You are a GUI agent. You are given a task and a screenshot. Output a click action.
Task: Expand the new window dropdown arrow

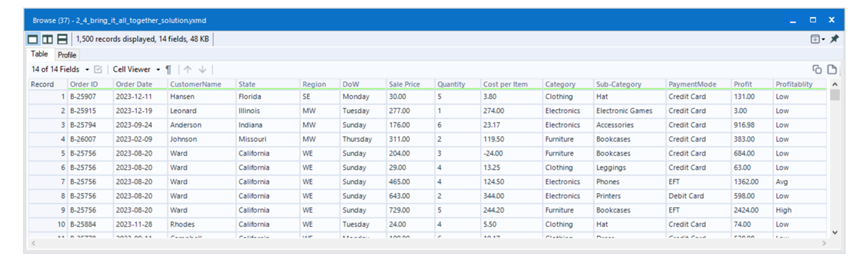coord(823,40)
